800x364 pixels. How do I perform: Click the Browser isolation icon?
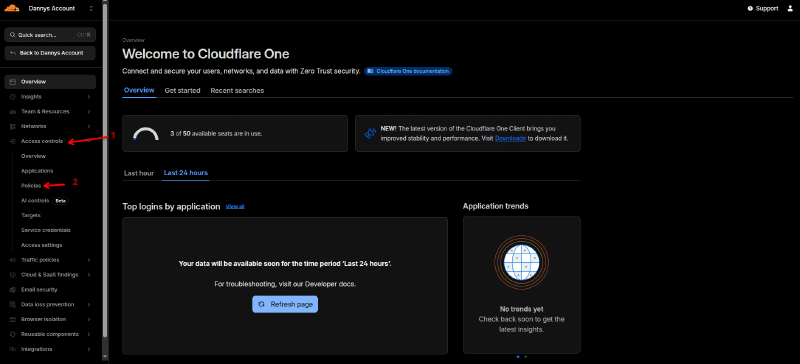(x=13, y=319)
